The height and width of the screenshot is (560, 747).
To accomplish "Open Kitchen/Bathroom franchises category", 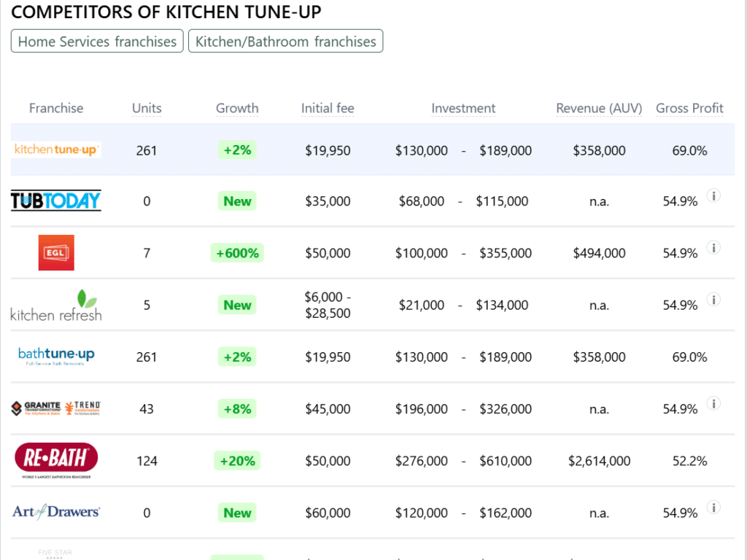I will 286,42.
